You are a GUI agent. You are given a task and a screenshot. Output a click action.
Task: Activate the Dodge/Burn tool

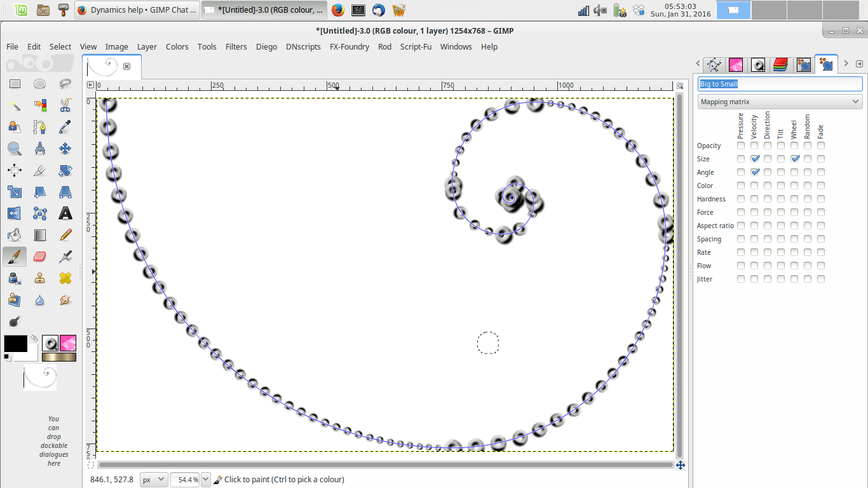pos(15,322)
